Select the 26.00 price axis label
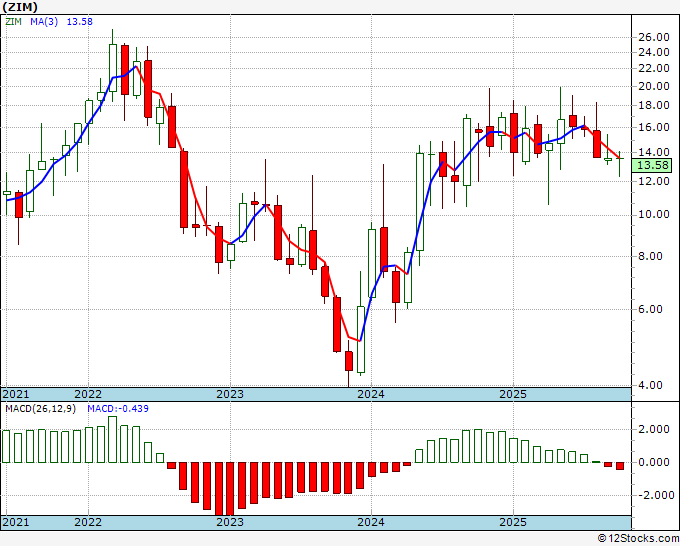The width and height of the screenshot is (680, 546). pos(654,37)
